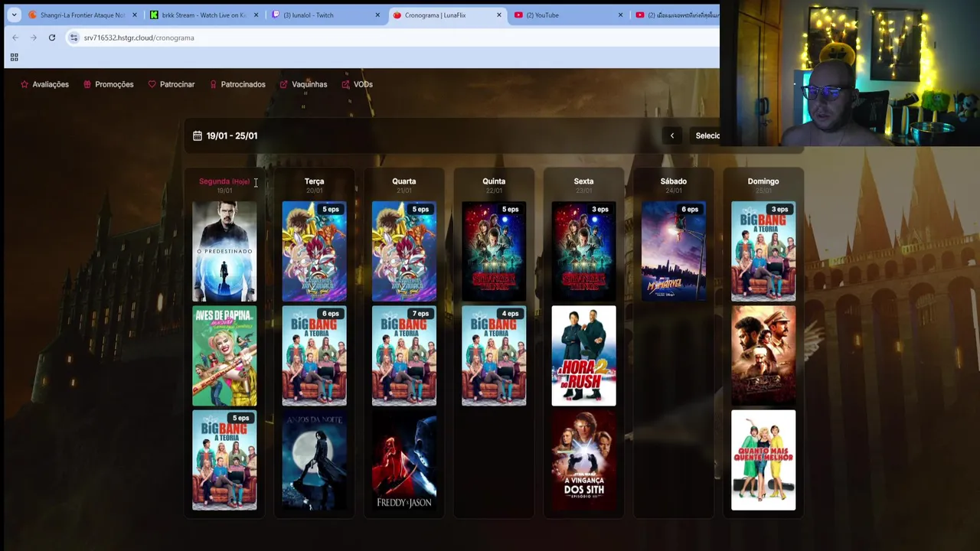Click the Quarta day header
Screen dimensions: 980x551
pyautogui.click(x=404, y=181)
